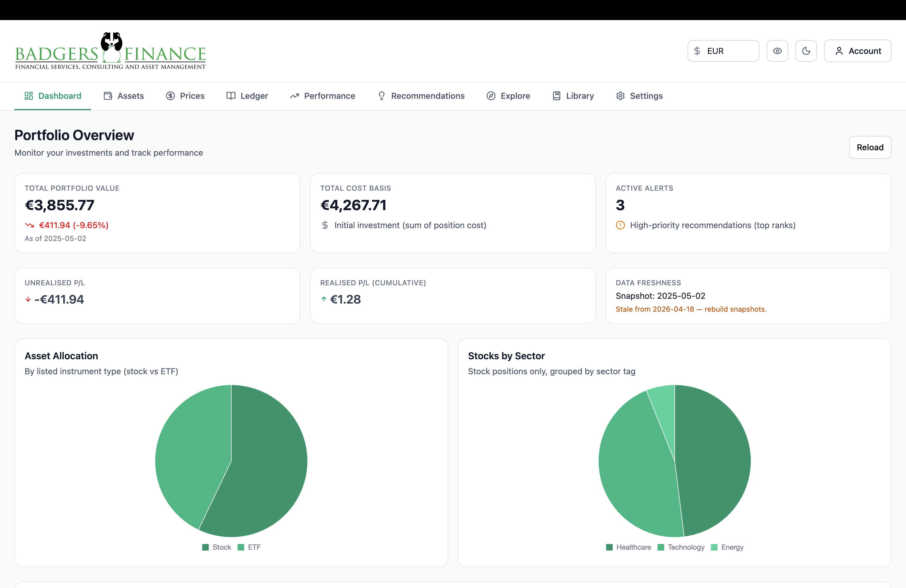Image resolution: width=906 pixels, height=588 pixels.
Task: Switch to dark mode with moon button
Action: pos(806,51)
